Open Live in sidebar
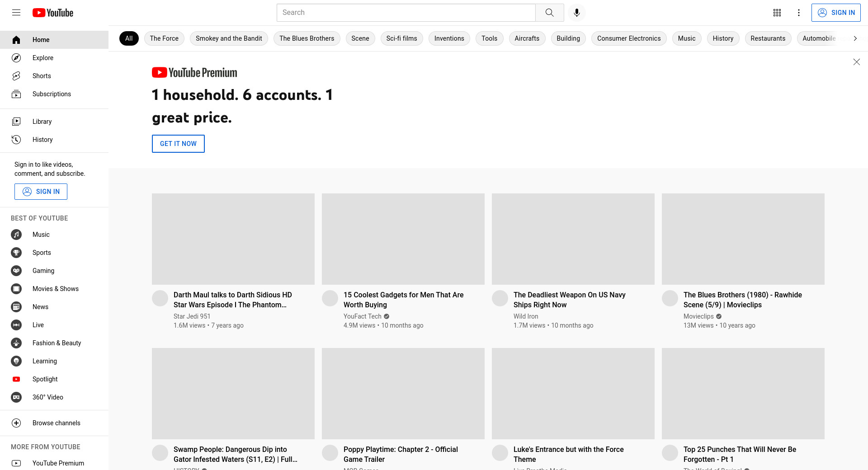The height and width of the screenshot is (470, 868). click(54, 325)
